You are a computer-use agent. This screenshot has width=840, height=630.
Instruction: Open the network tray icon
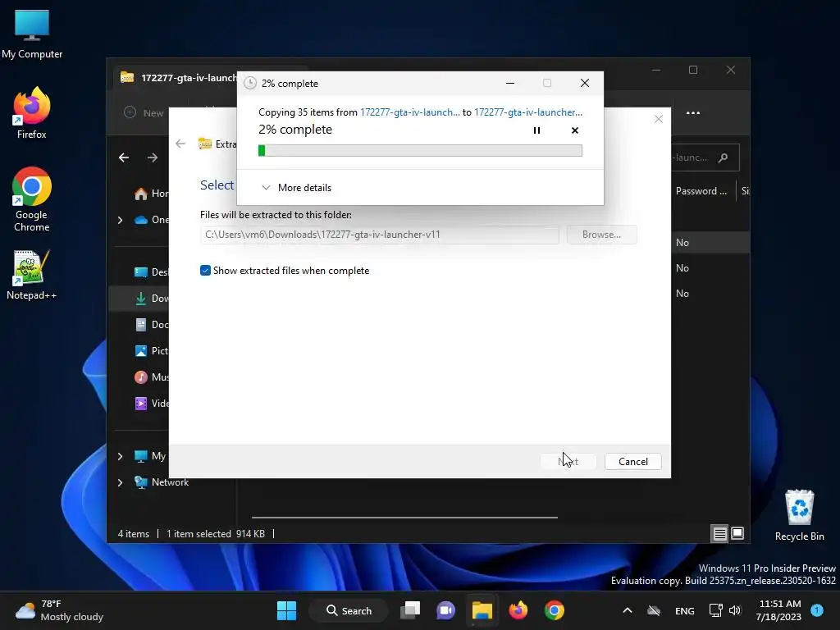click(715, 610)
